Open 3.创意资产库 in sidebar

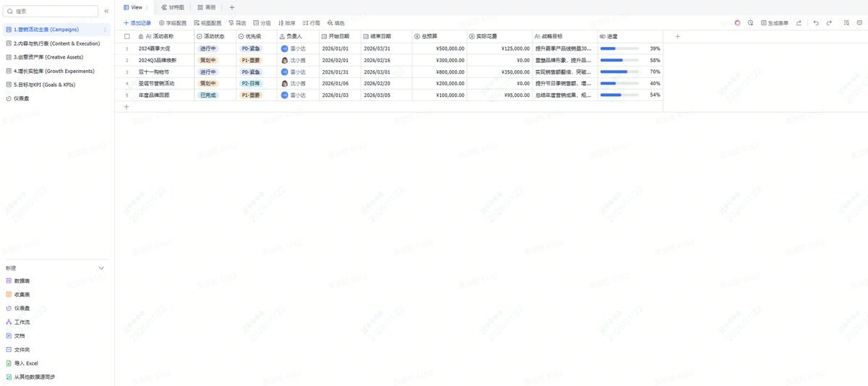[55, 57]
